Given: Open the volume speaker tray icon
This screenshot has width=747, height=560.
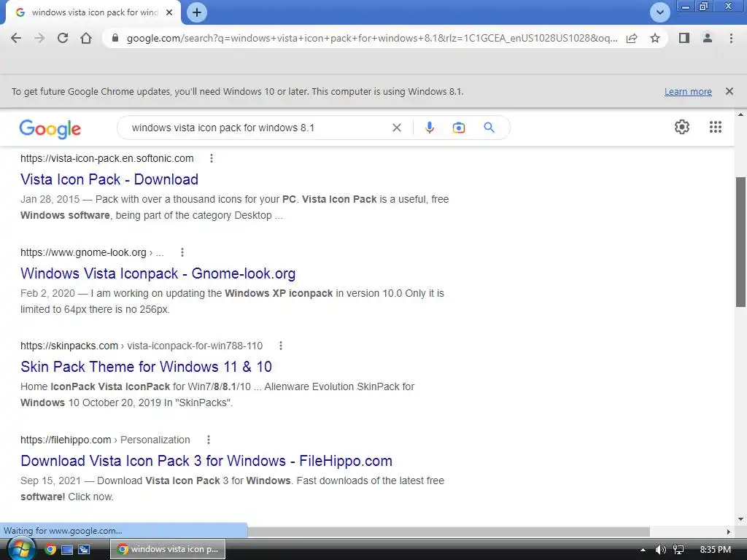Looking at the screenshot, I should click(x=660, y=550).
